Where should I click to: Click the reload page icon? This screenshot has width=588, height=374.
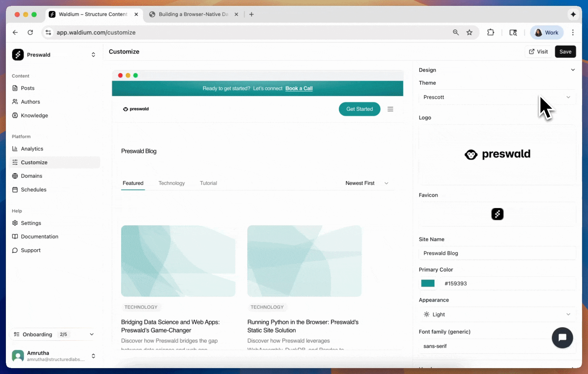(30, 33)
